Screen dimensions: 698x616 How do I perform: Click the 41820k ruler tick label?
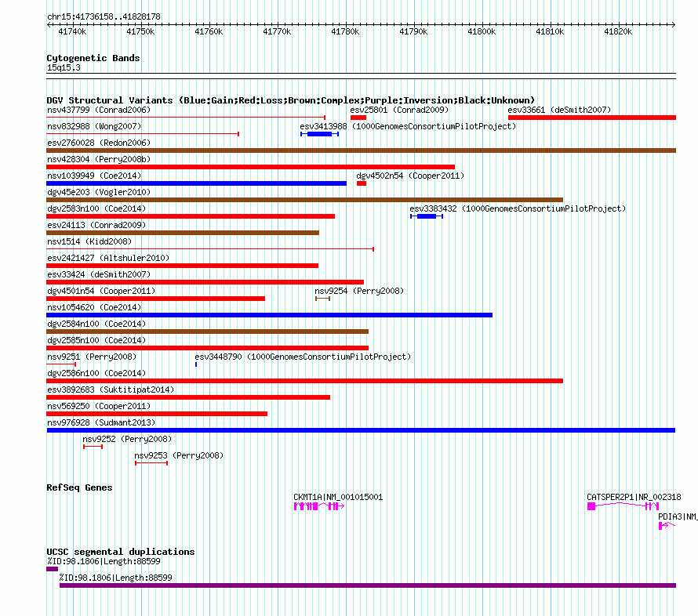(x=618, y=31)
